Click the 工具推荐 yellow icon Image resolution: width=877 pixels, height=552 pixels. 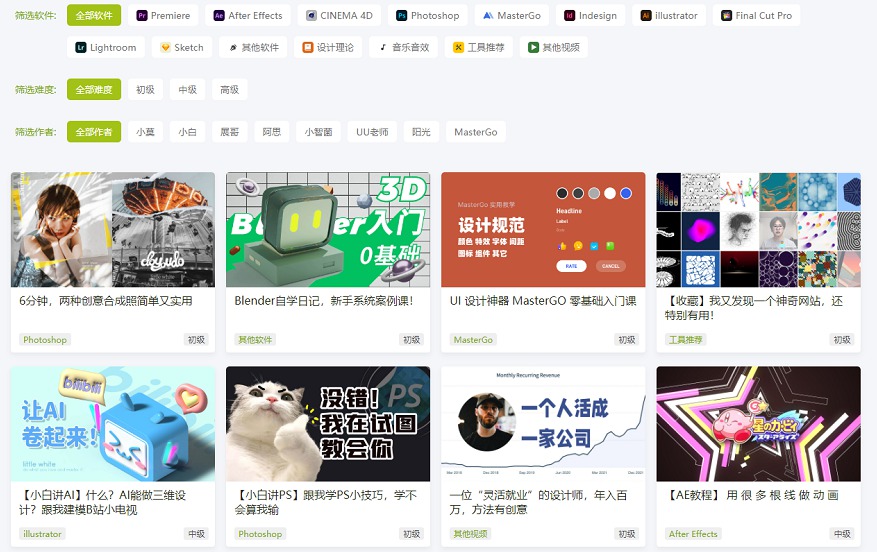[459, 48]
